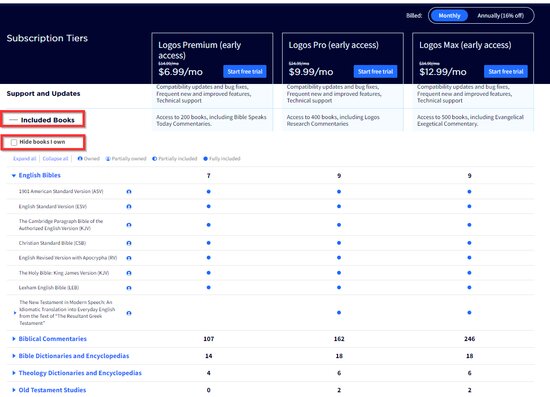Viewport: 550px width, 397px height.
Task: Expand the Old Testament Studies category
Action: tap(14, 390)
